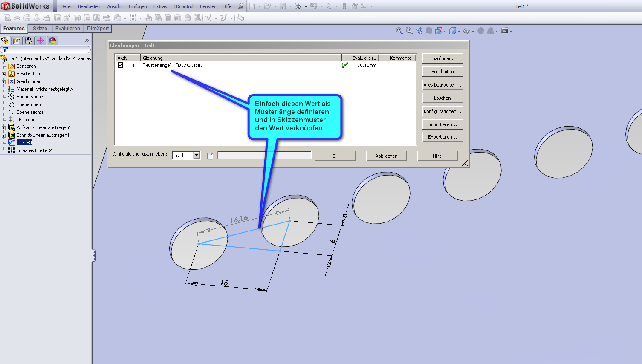Expand the manager panel tabs chevron
642x364 pixels.
click(87, 40)
